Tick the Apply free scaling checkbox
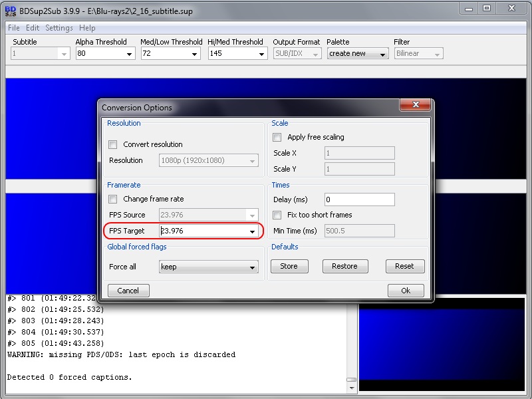Image resolution: width=532 pixels, height=399 pixels. coord(277,137)
